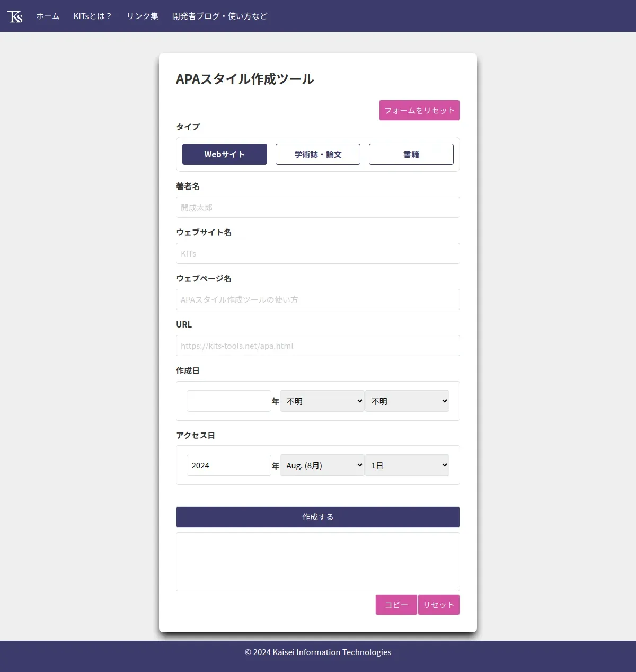Select the 書籍 type option
The image size is (636, 672).
411,154
